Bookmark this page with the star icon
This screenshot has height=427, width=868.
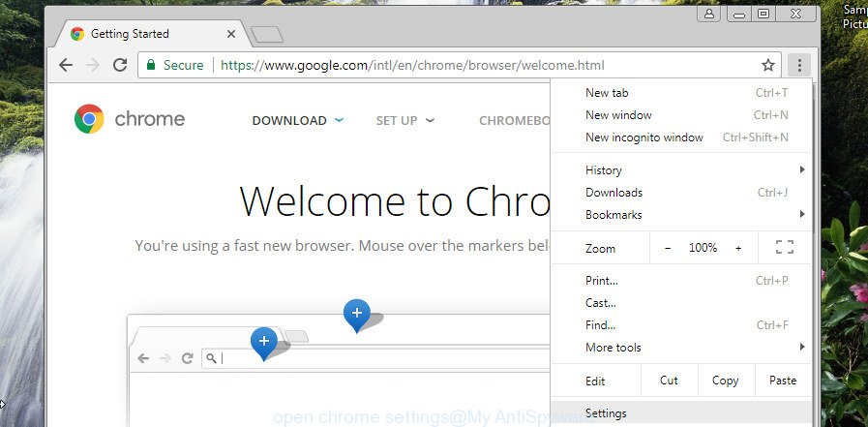click(x=767, y=65)
